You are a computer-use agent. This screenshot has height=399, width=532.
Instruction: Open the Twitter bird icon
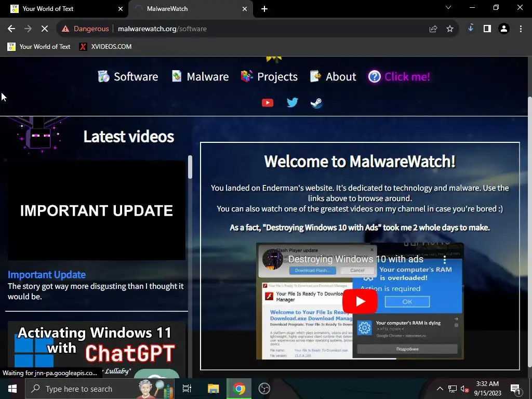tap(292, 102)
